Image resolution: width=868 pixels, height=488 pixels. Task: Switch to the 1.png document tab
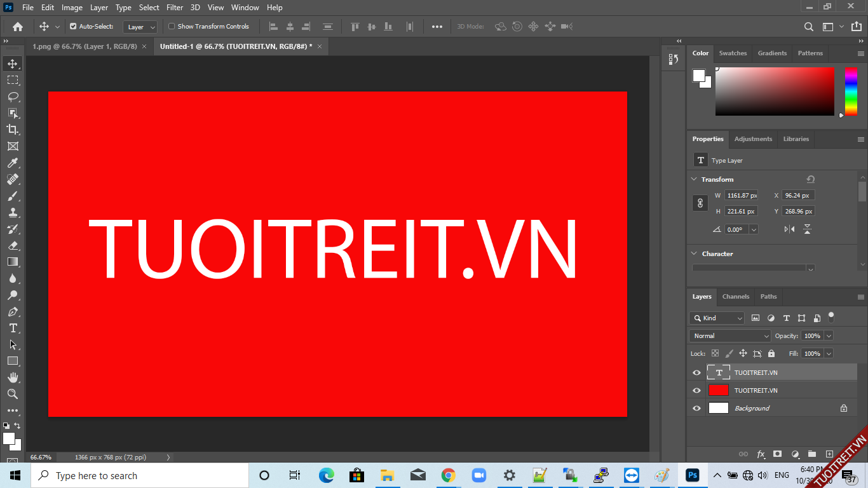click(85, 46)
